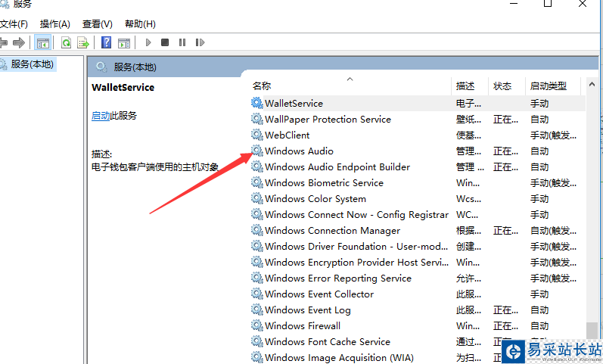Click gear icon beside Windows Event Collector
603x364 pixels.
pos(257,294)
